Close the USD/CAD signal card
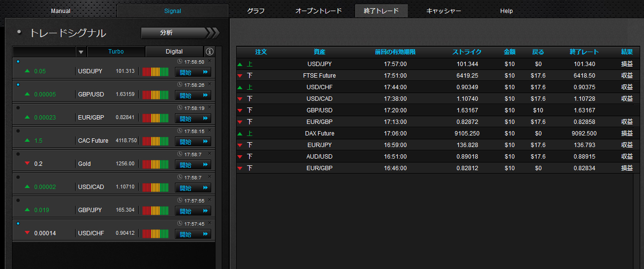The image size is (644, 269). click(x=210, y=176)
